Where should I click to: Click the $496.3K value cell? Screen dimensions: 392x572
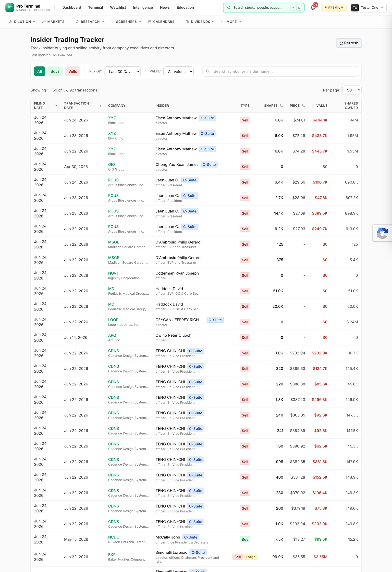(x=319, y=399)
